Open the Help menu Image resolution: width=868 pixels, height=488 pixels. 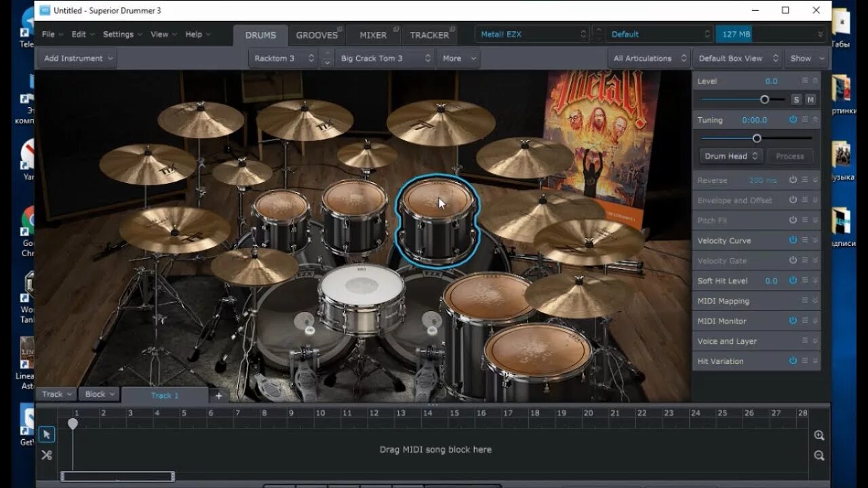pos(197,34)
